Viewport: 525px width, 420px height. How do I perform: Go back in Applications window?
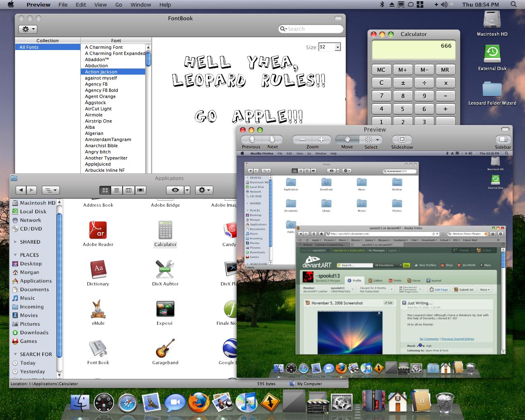click(21, 190)
